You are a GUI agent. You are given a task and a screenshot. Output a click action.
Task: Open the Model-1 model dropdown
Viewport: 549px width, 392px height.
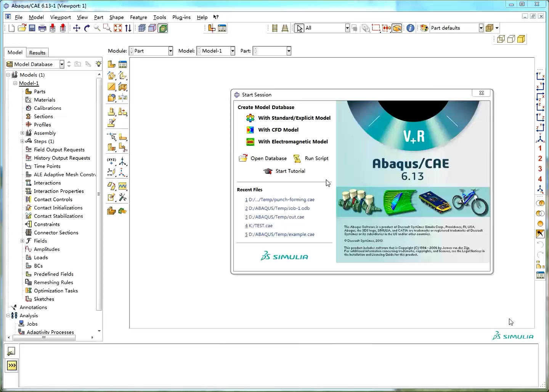[x=233, y=51]
